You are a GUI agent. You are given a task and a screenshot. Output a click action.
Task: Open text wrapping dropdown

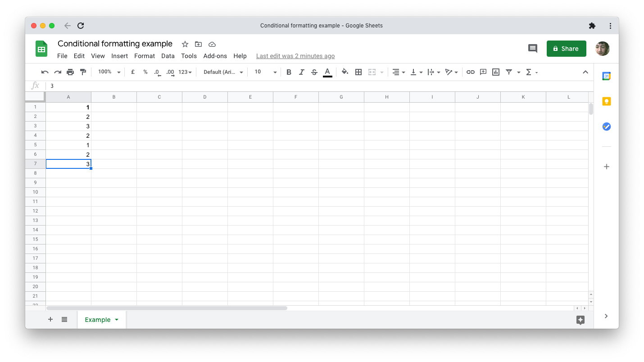pyautogui.click(x=434, y=72)
